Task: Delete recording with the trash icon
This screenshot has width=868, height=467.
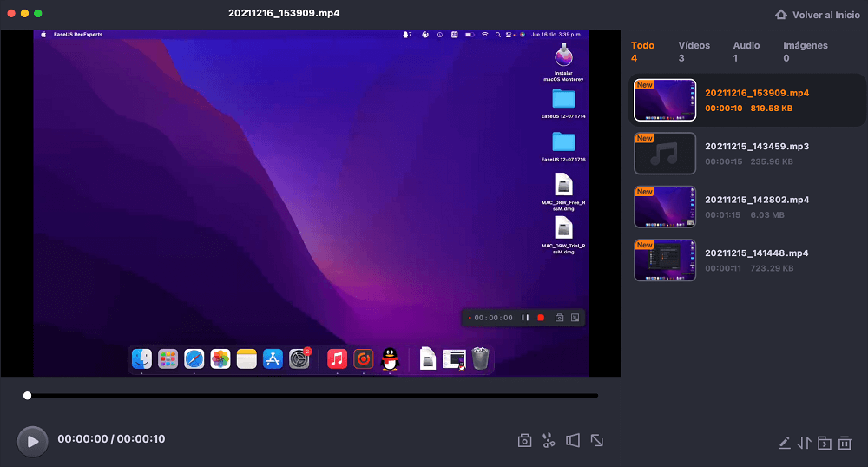Action: tap(845, 443)
